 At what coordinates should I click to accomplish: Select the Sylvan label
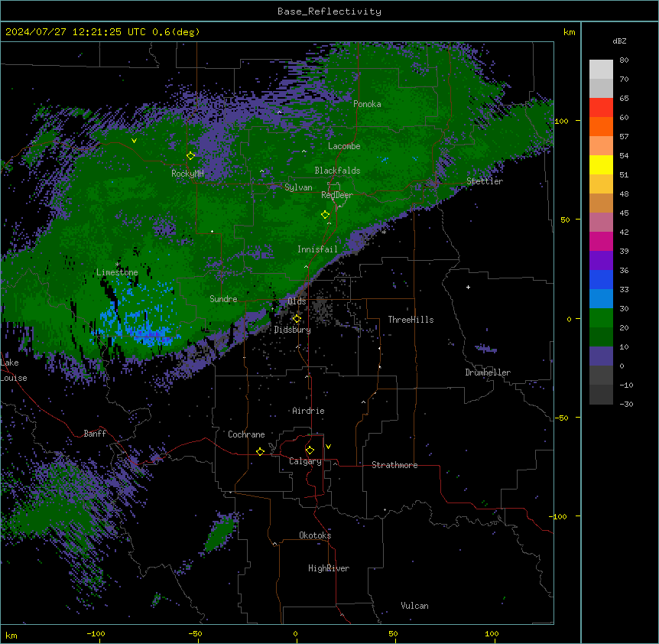pyautogui.click(x=298, y=187)
